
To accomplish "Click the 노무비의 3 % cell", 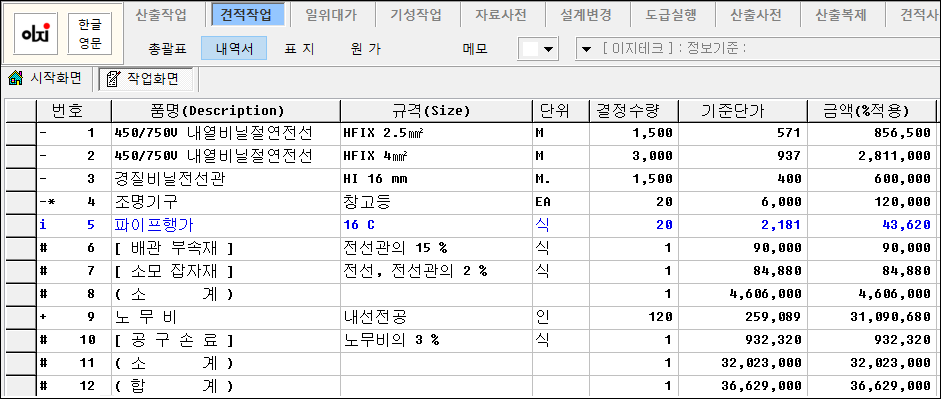I will (x=436, y=340).
